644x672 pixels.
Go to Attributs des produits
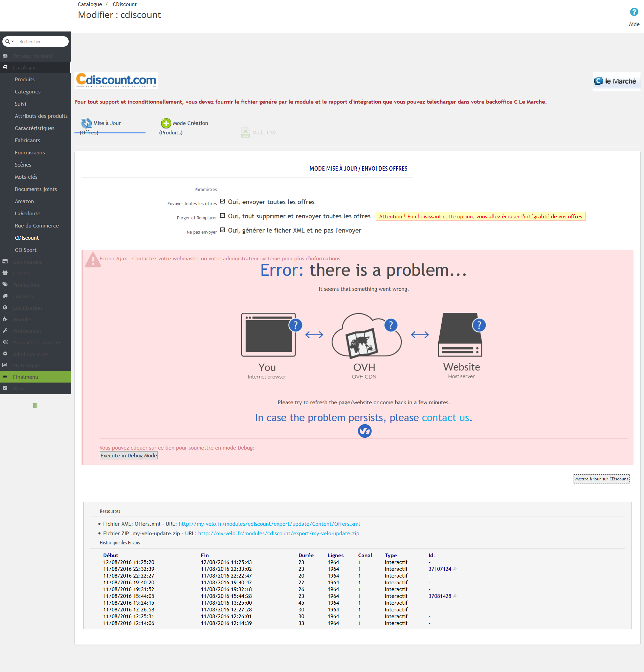(41, 116)
